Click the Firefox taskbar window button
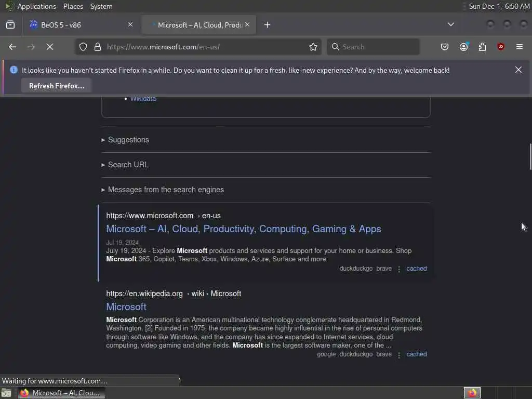532x399 pixels. 61,393
